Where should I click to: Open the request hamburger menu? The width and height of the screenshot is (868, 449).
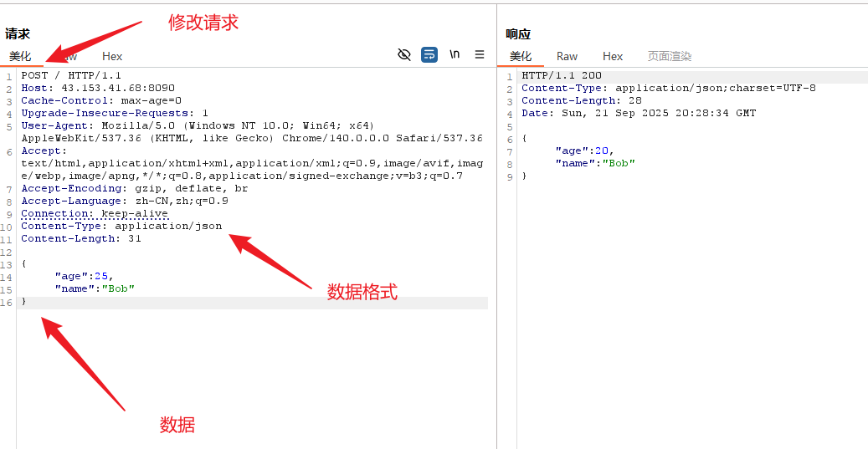[x=480, y=54]
